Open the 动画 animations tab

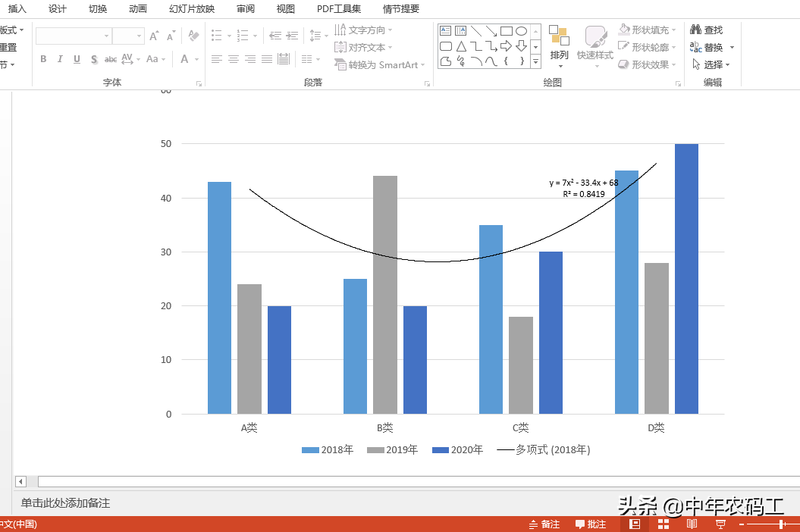click(x=138, y=8)
